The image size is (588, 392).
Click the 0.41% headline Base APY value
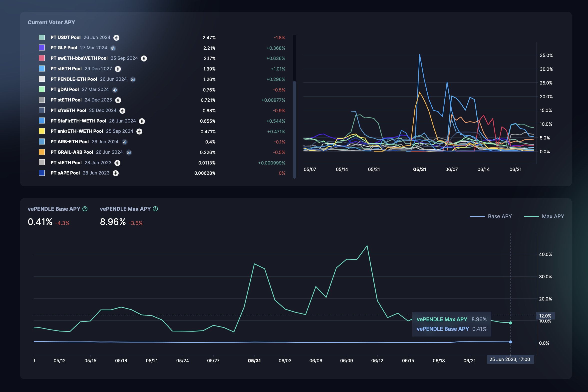[40, 222]
